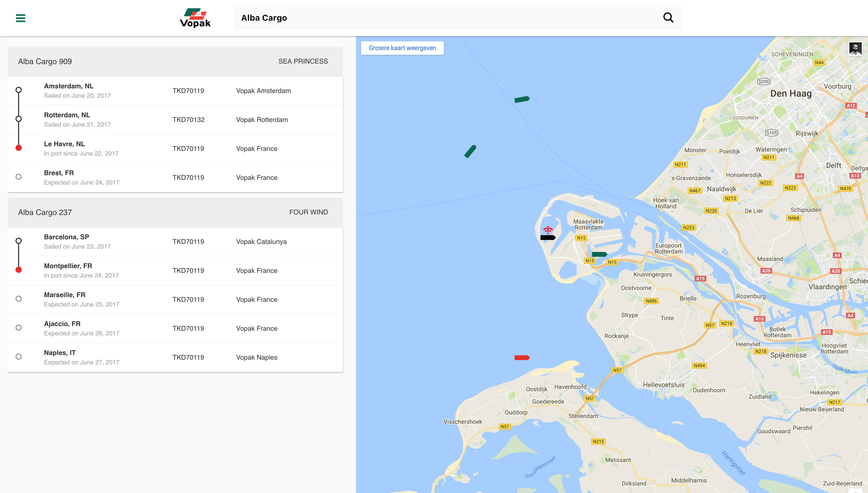Select the red ship marker at sea

[x=522, y=358]
